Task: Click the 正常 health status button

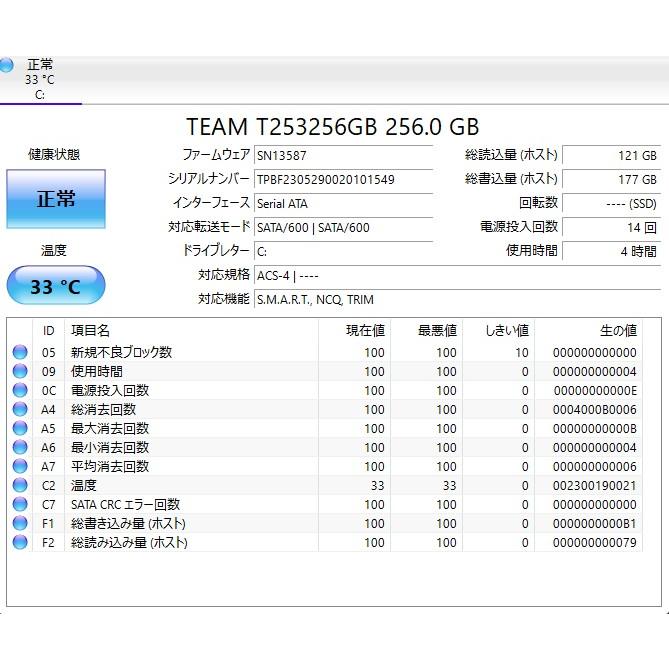Action: pyautogui.click(x=56, y=199)
